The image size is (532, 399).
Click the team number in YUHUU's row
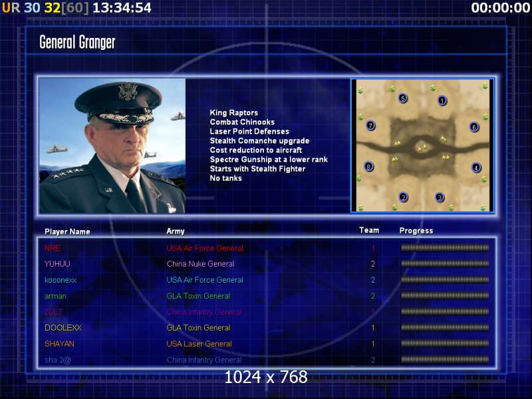[373, 263]
